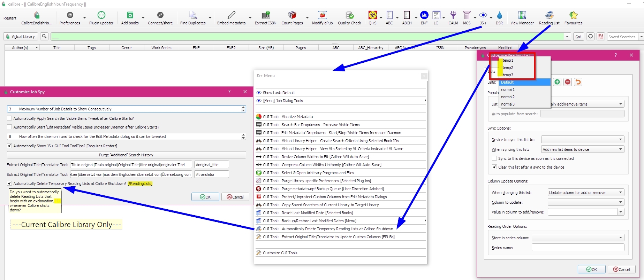Click the Go! search button
Screen dimensions: 644x280
pyautogui.click(x=578, y=37)
